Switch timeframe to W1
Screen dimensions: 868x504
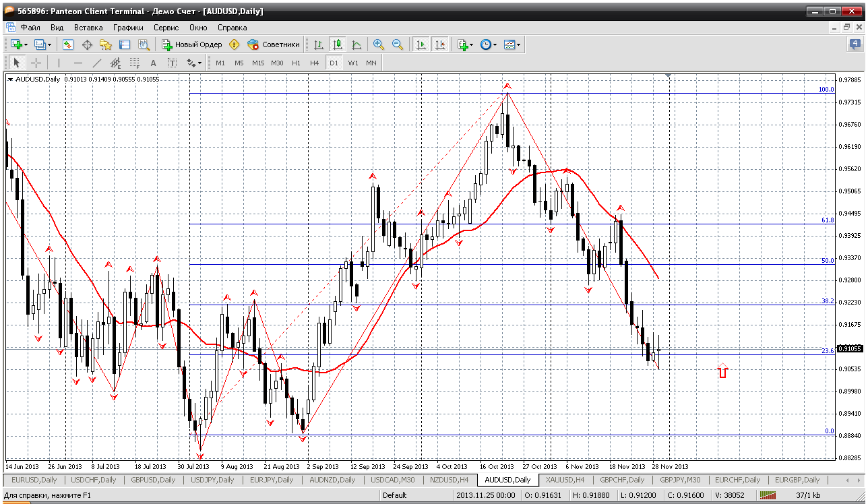[352, 63]
